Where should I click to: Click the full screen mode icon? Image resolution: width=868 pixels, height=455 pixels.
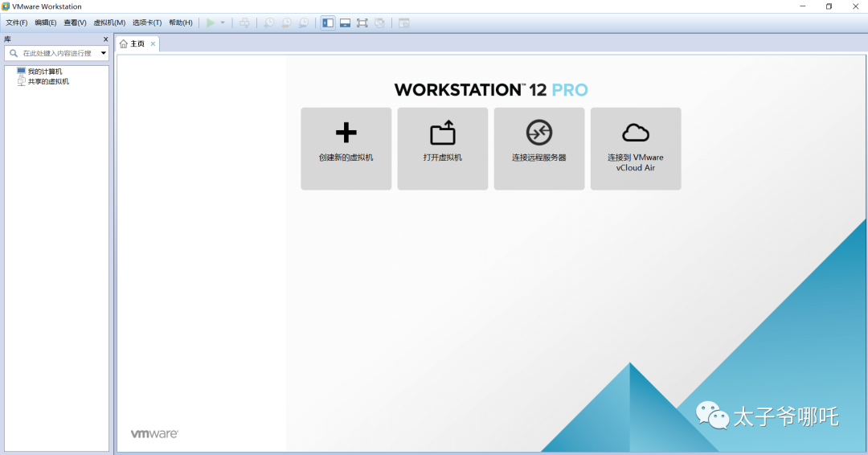362,23
